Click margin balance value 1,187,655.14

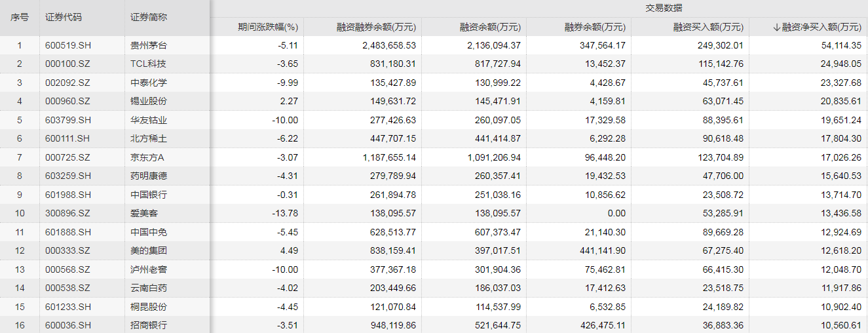point(389,157)
